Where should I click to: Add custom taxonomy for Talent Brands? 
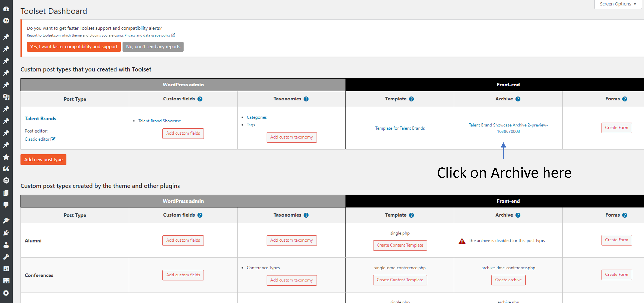(x=291, y=137)
